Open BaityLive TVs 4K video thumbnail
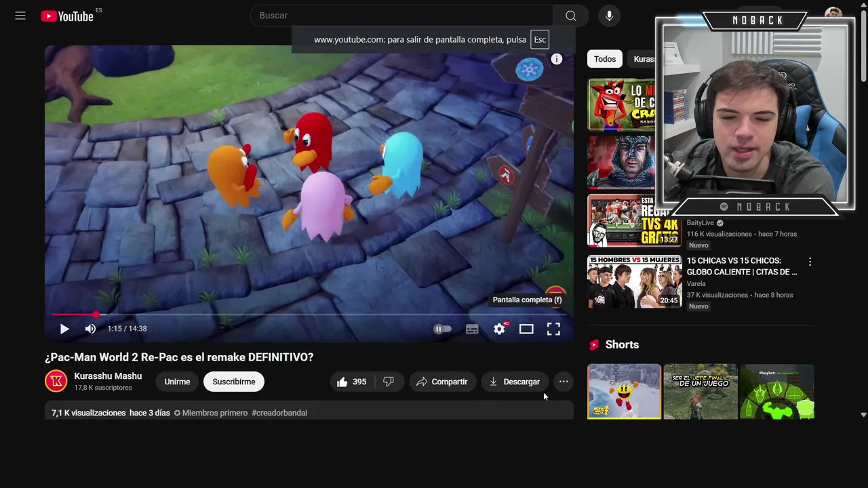Screen dimensions: 868x488 pos(635,220)
